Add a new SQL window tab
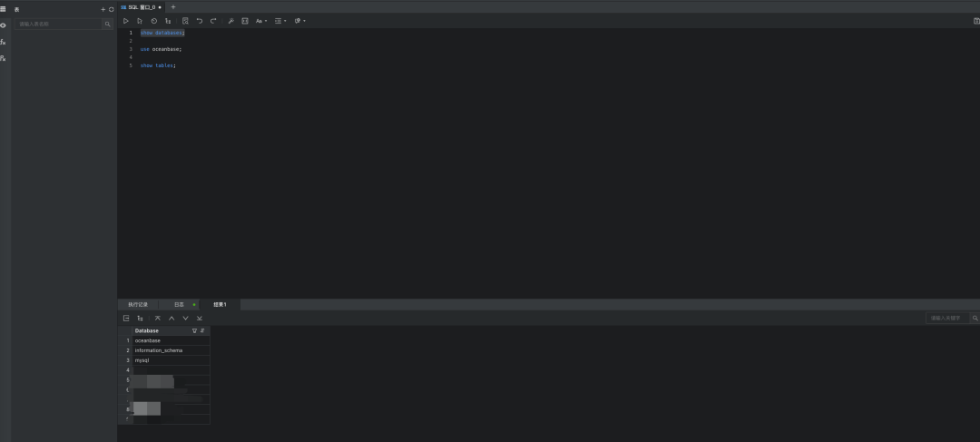Screen dimensions: 980x442 tap(173, 7)
